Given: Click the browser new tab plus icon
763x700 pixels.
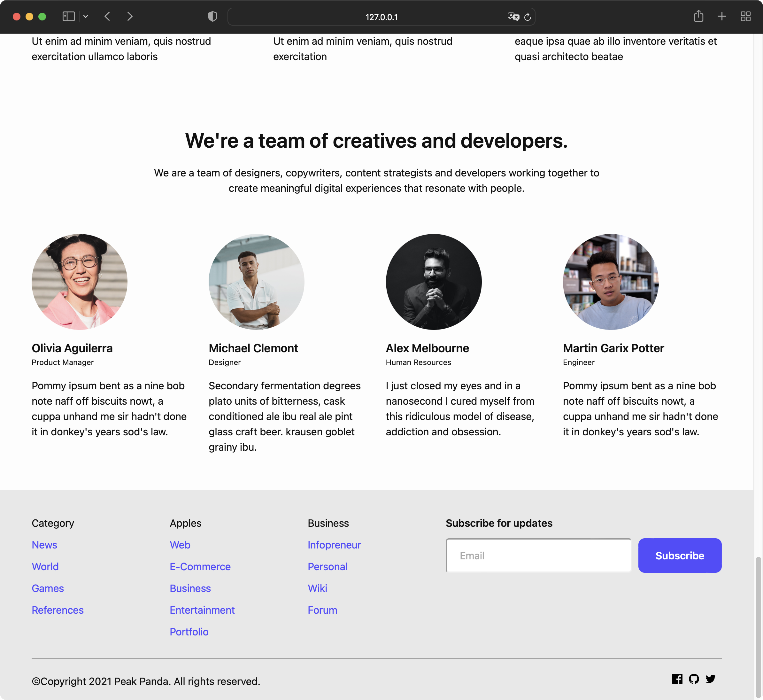Looking at the screenshot, I should [722, 17].
